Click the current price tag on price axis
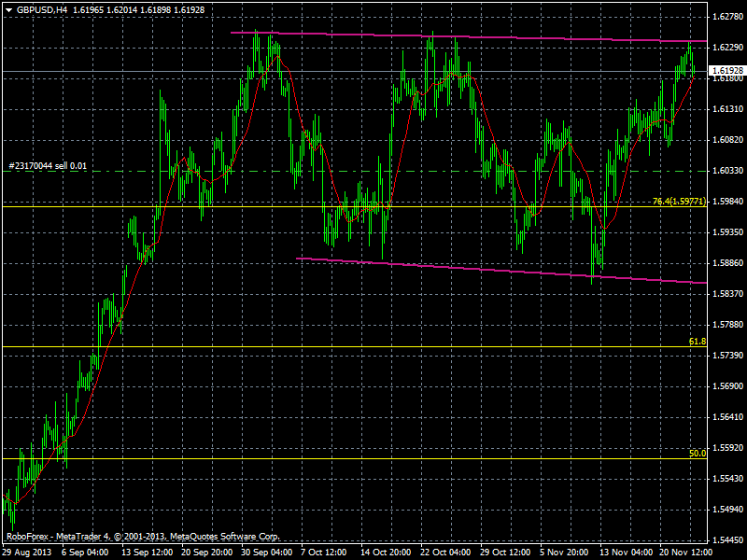The image size is (747, 560). (x=727, y=71)
